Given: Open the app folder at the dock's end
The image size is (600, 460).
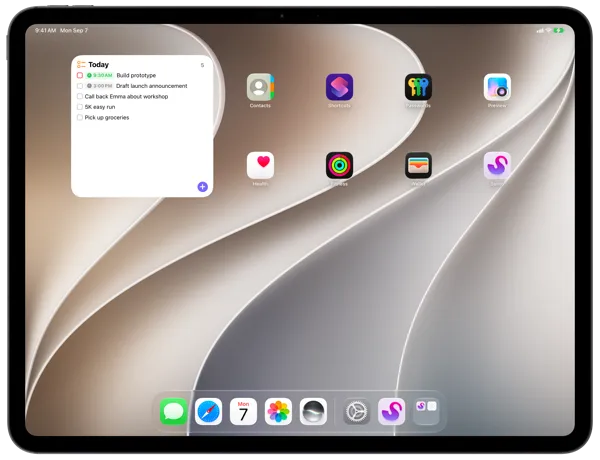Looking at the screenshot, I should click(x=426, y=411).
